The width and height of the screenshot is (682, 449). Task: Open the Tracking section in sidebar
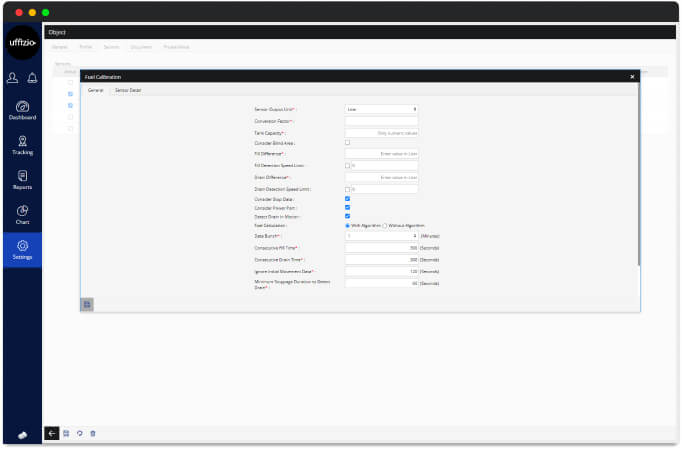pyautogui.click(x=23, y=145)
